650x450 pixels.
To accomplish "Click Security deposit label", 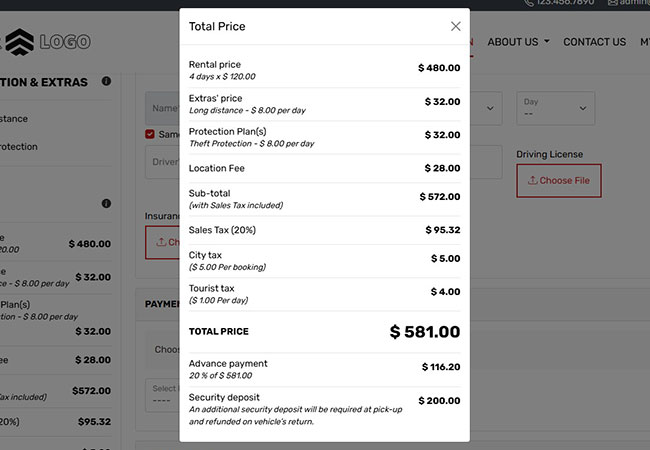I will (x=224, y=397).
